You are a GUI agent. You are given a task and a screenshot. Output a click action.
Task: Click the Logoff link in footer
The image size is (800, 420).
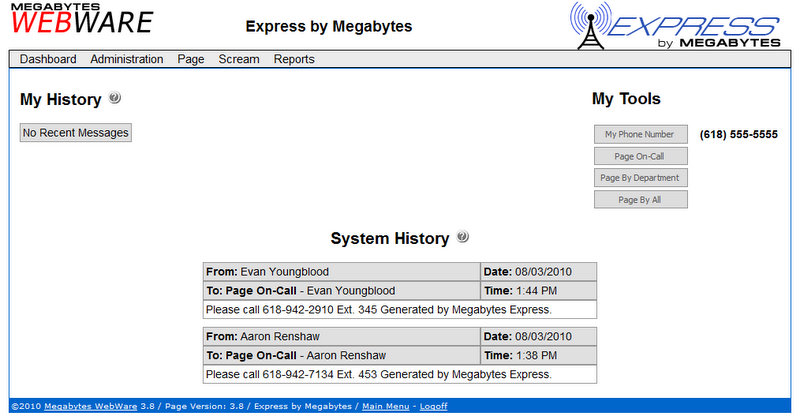click(x=433, y=407)
